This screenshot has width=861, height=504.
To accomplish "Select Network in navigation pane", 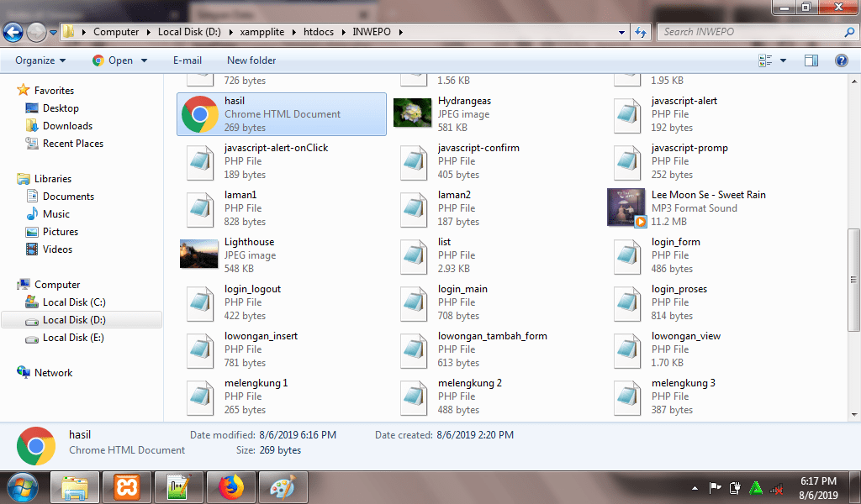I will 53,373.
